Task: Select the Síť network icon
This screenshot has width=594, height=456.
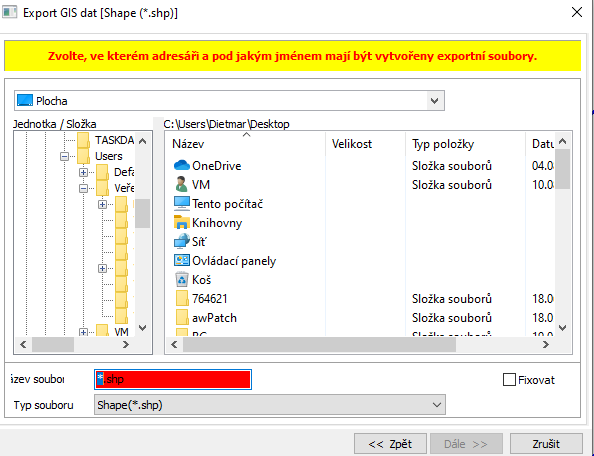Action: pyautogui.click(x=181, y=242)
